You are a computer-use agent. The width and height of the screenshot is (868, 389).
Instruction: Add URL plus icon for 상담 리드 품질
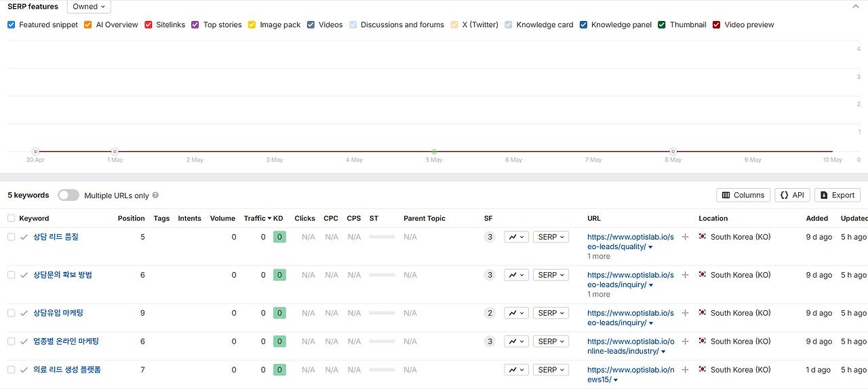pyautogui.click(x=685, y=237)
